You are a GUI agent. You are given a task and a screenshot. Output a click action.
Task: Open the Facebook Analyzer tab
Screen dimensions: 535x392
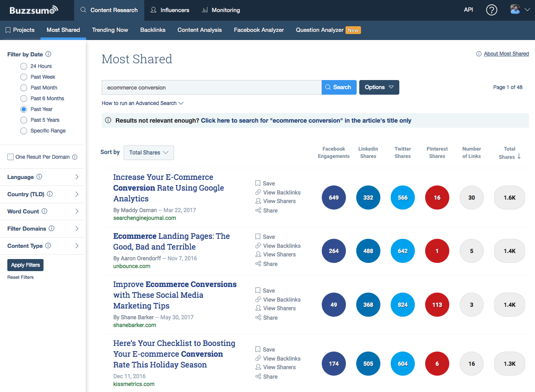(x=259, y=30)
